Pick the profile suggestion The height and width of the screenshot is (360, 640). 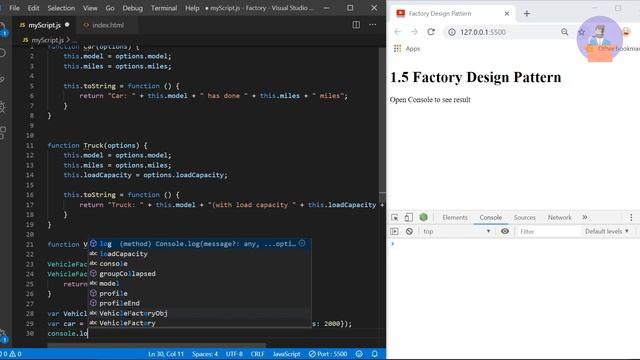point(200,293)
